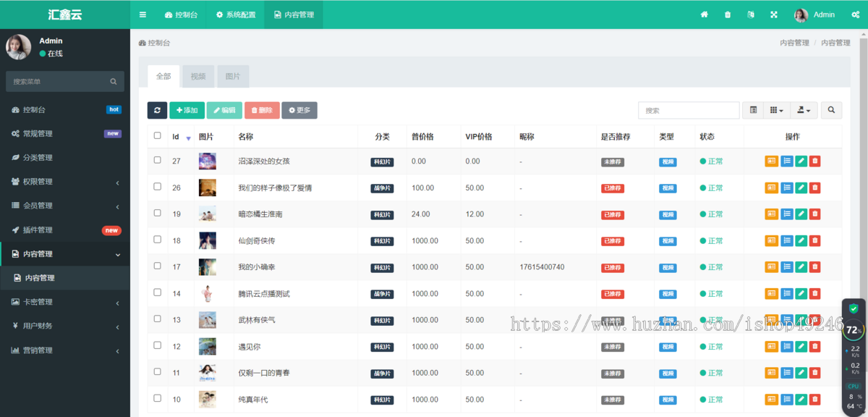Tick the checkbox for row Id 12
Viewport: 868px width, 417px height.
pos(158,345)
